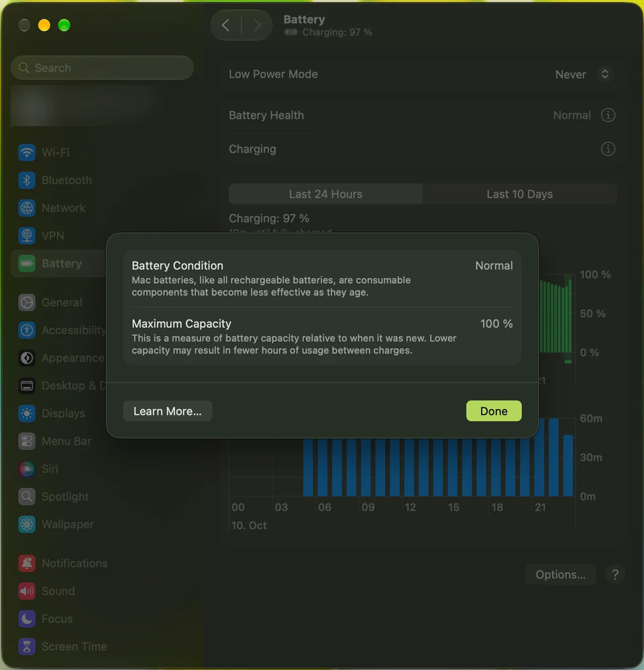Click the Battery Condition Normal value
The height and width of the screenshot is (670, 644).
[494, 266]
